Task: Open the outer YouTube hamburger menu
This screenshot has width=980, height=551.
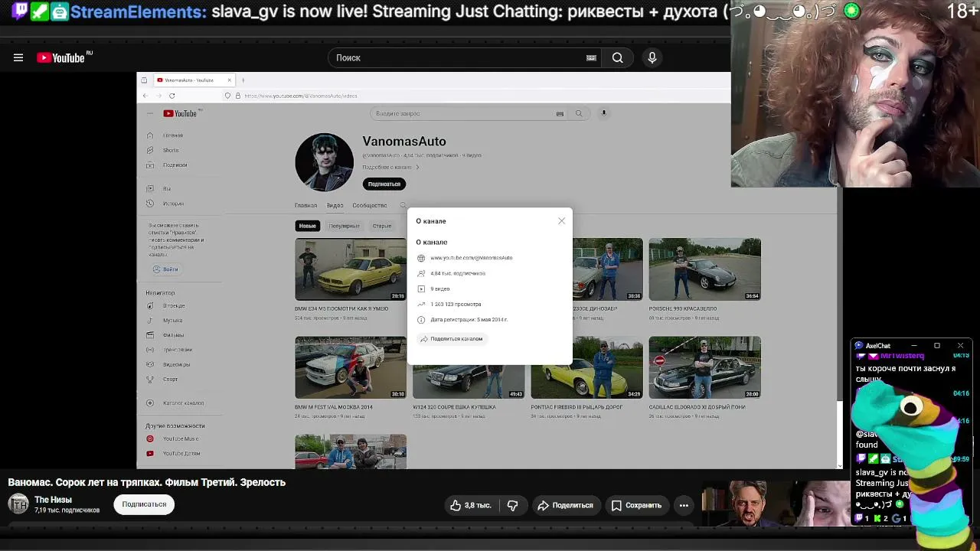Action: coord(18,57)
